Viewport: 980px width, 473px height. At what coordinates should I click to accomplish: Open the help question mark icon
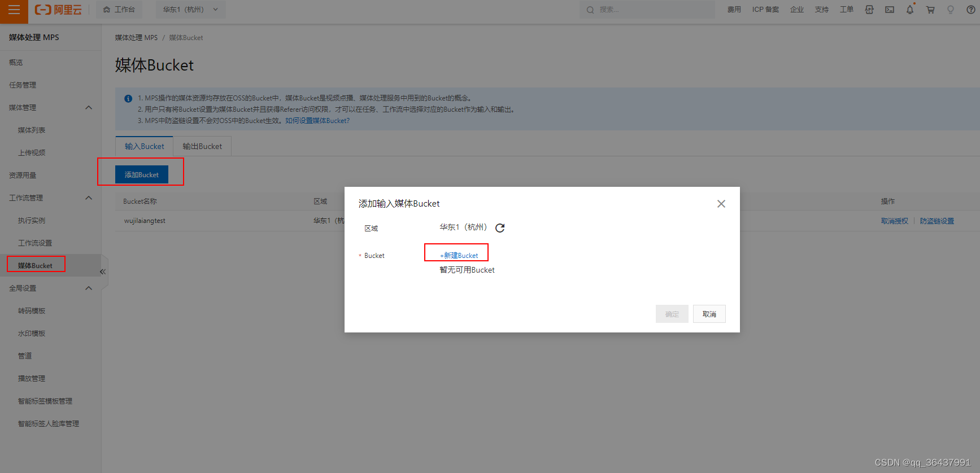click(x=971, y=10)
